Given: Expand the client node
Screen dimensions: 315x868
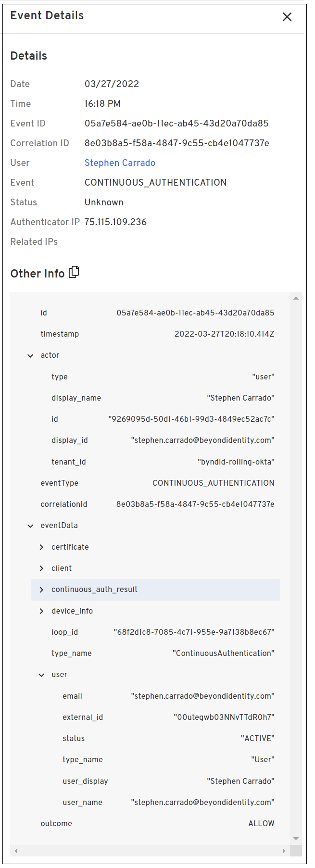Looking at the screenshot, I should (x=41, y=568).
